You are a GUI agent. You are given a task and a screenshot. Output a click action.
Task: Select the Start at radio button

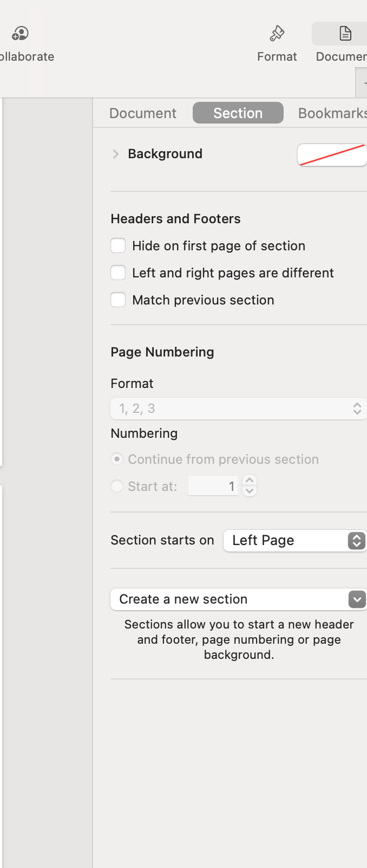coord(117,486)
